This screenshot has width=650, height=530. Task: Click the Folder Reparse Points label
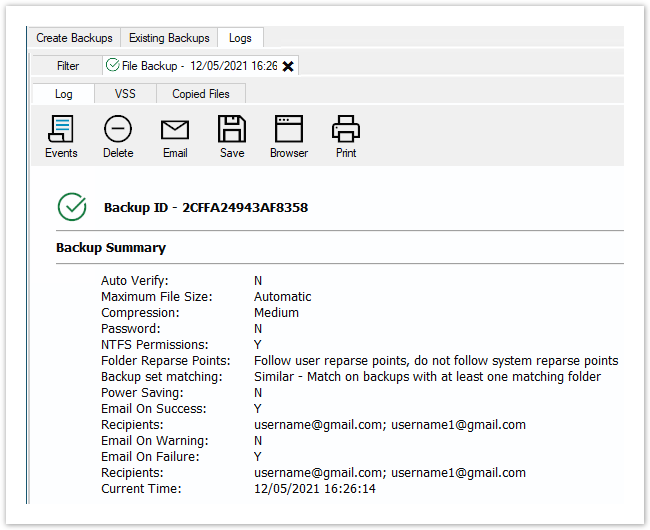tap(165, 361)
